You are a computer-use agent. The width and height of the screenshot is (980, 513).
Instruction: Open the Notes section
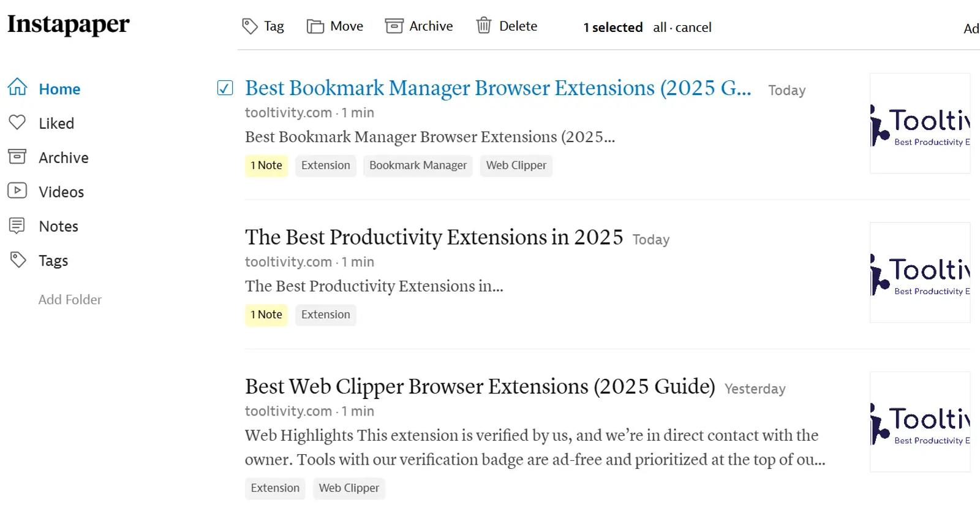(x=59, y=226)
